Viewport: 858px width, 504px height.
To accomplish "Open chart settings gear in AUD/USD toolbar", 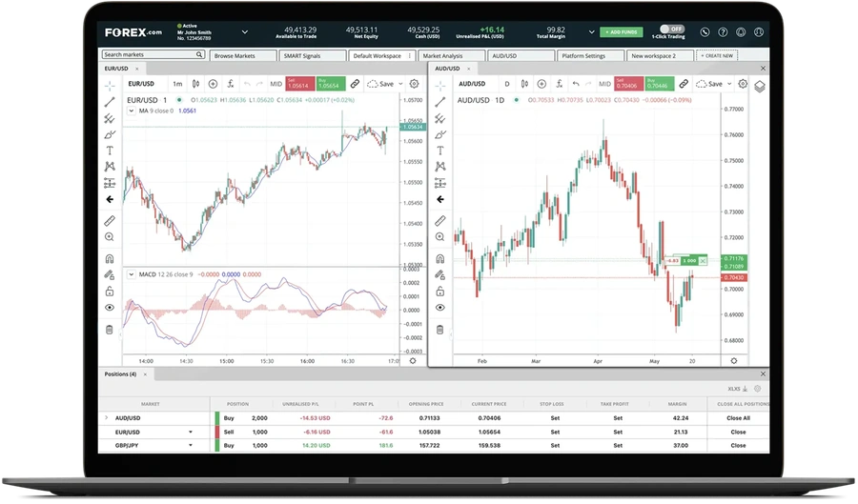I will point(743,84).
